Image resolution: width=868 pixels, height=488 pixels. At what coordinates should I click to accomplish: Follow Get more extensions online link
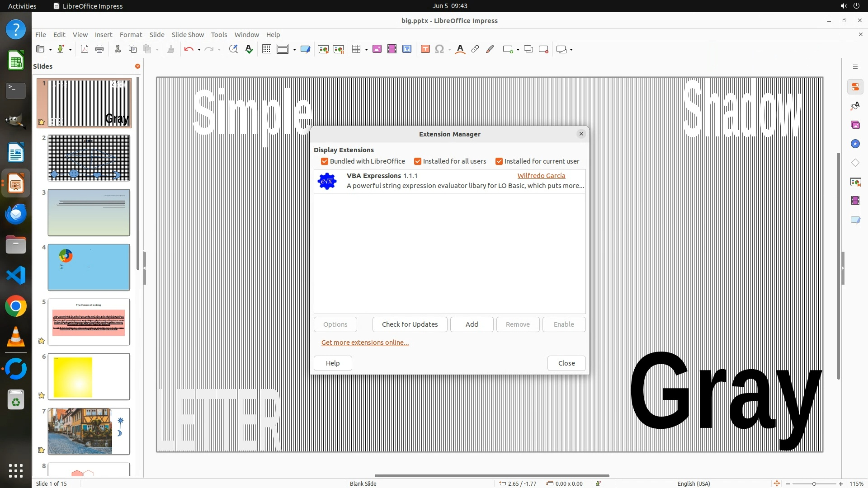[365, 343]
